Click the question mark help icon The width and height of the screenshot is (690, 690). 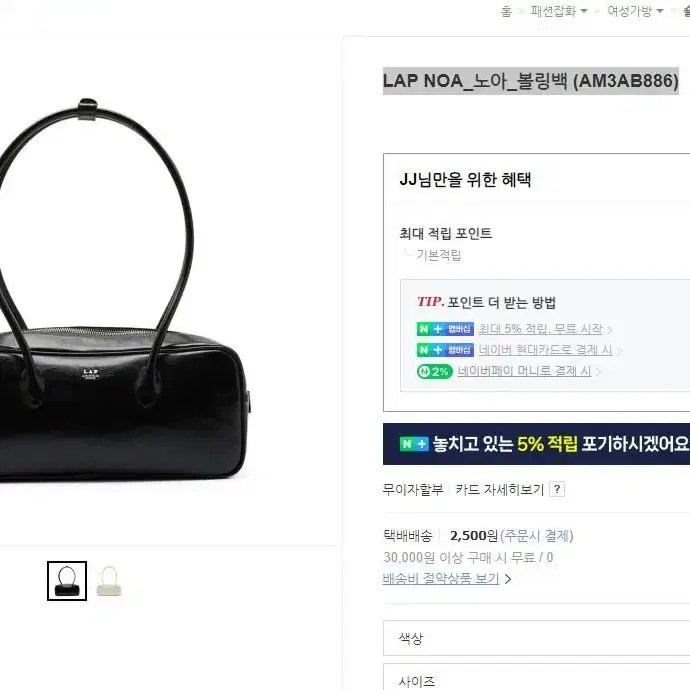coord(557,489)
